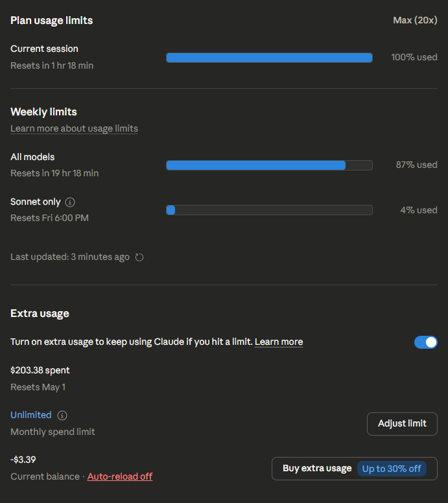Click Buy extra usage button
The width and height of the screenshot is (448, 503).
click(317, 469)
